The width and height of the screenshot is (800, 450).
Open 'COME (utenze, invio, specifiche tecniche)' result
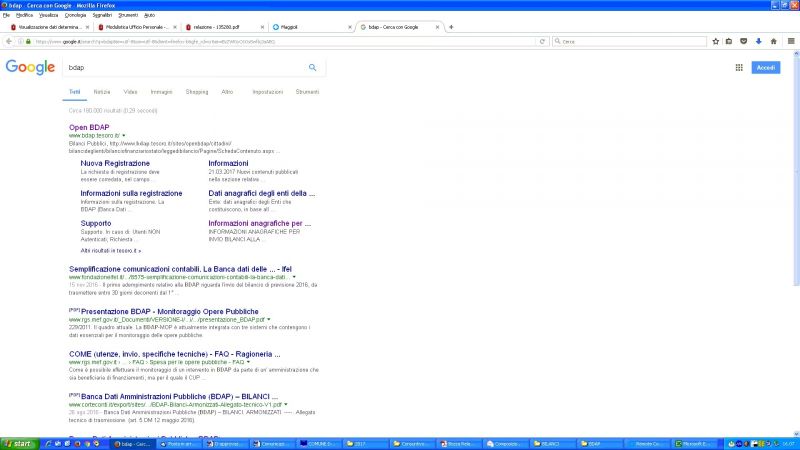click(174, 354)
